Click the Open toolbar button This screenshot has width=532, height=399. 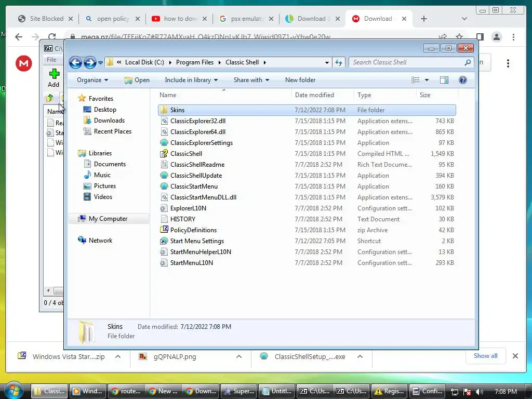coord(137,80)
